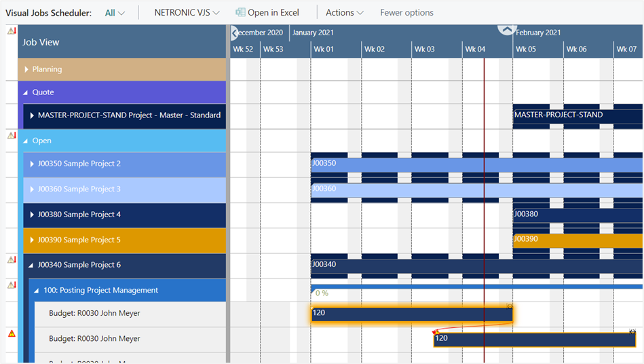
Task: Click the red warning icon beside Budget R0030 row
Action: [x=11, y=333]
